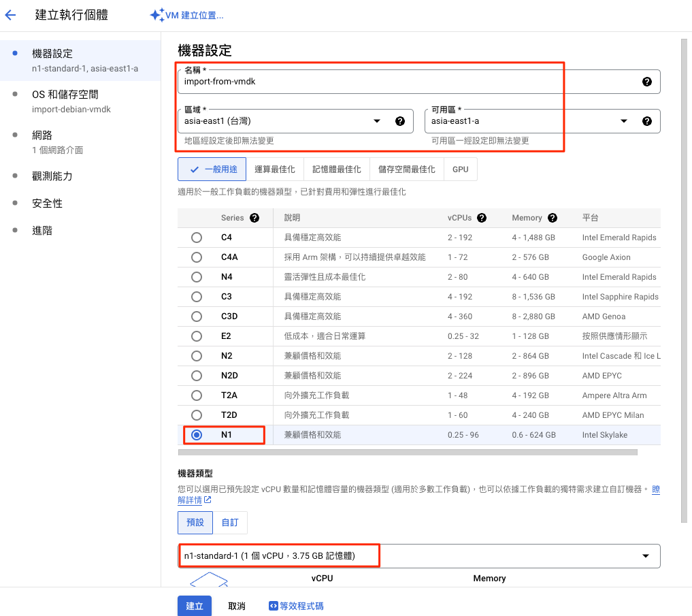Select N2D series radio button
Viewport: 692px width, 616px height.
tap(197, 375)
